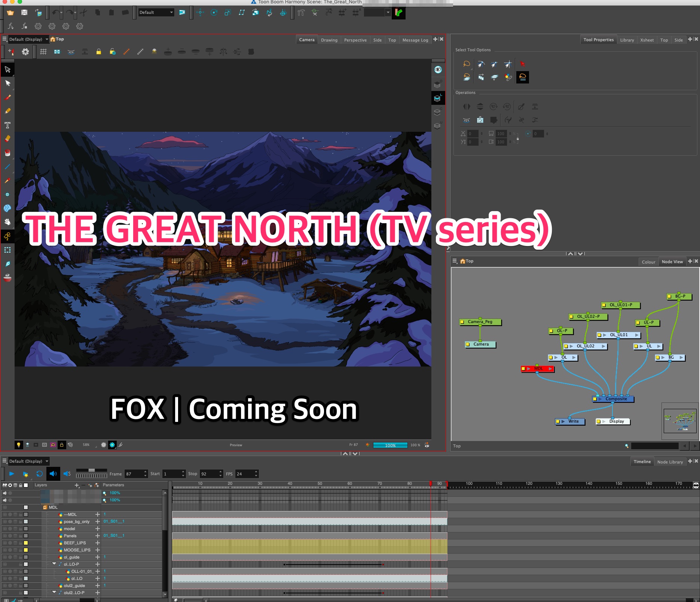Toggle sound playback speaker button
700x602 pixels.
point(53,474)
